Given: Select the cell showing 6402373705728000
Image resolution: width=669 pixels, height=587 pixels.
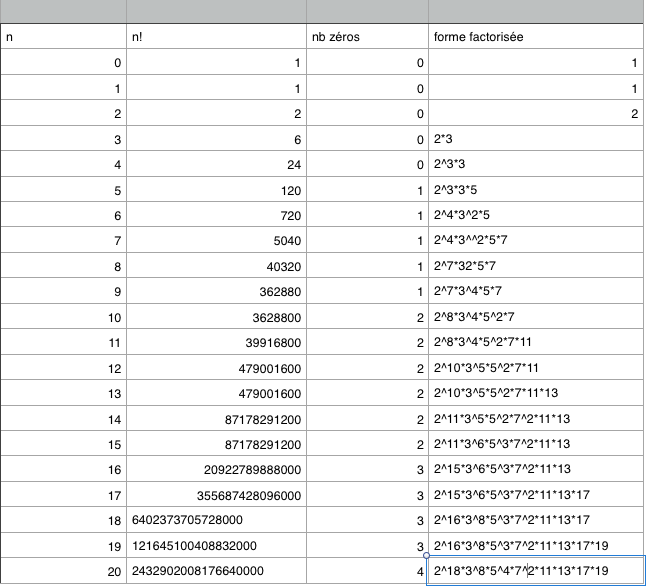Looking at the screenshot, I should point(216,520).
